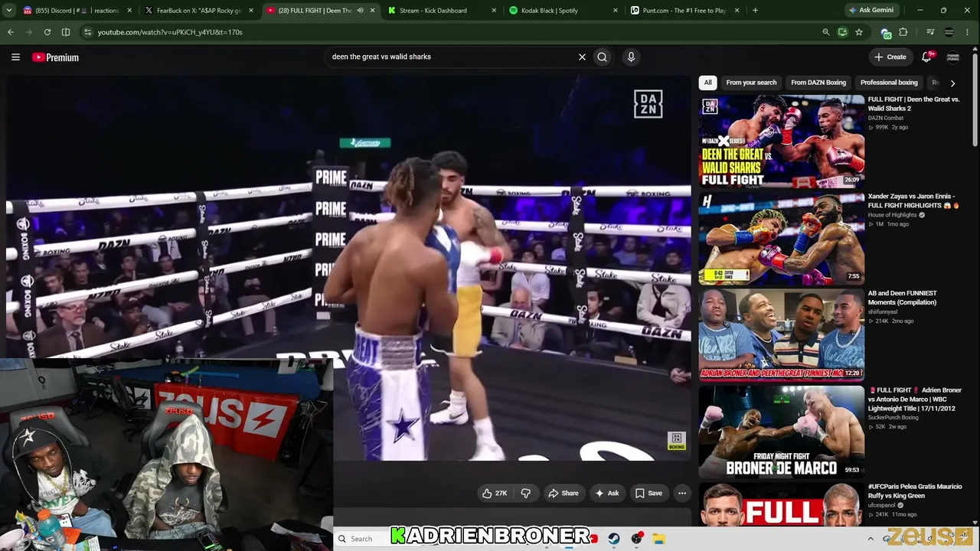980x551 pixels.
Task: Start voice search with the microphone
Action: [631, 57]
